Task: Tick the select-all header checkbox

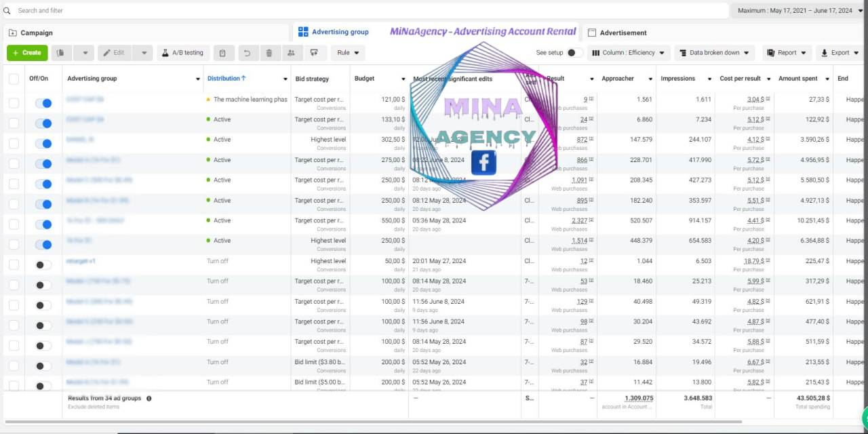Action: (x=14, y=79)
